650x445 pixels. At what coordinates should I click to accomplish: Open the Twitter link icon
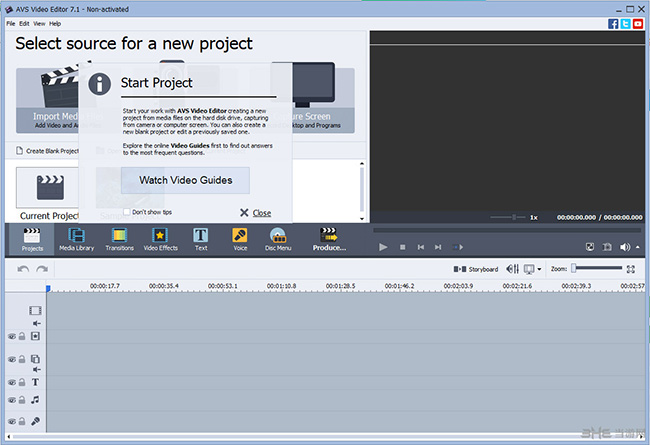click(x=626, y=24)
